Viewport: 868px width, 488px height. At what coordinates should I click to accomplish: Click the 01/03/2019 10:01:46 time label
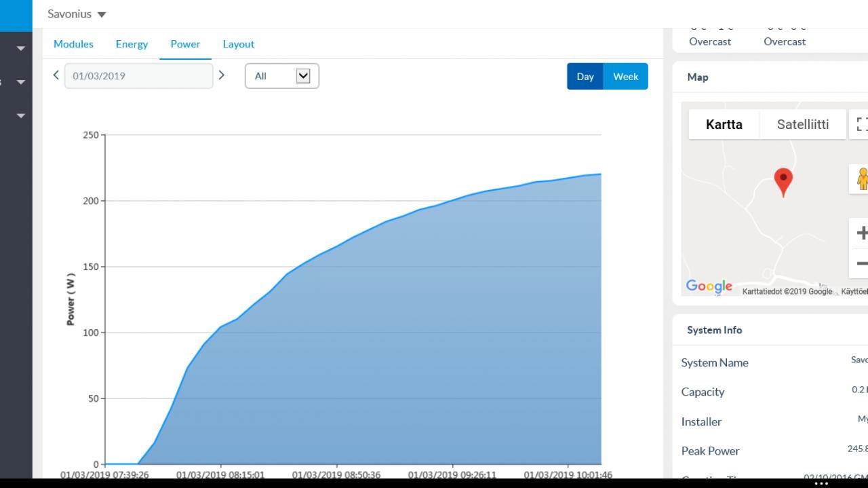[x=568, y=474]
